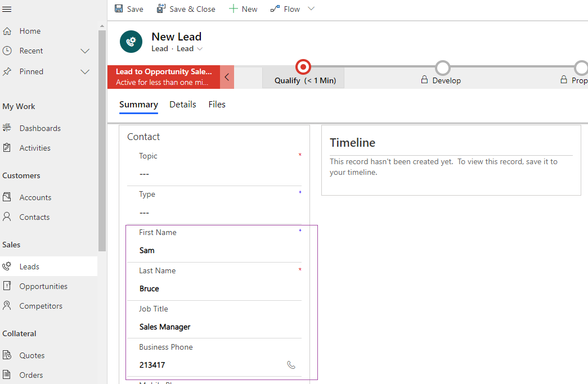Click the Home house icon
Image resolution: width=588 pixels, height=384 pixels.
tap(7, 31)
